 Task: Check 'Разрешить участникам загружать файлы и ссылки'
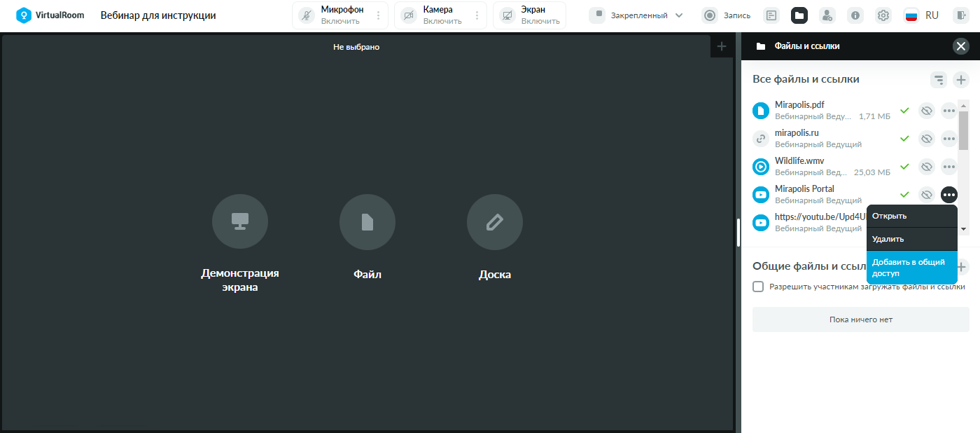click(758, 287)
